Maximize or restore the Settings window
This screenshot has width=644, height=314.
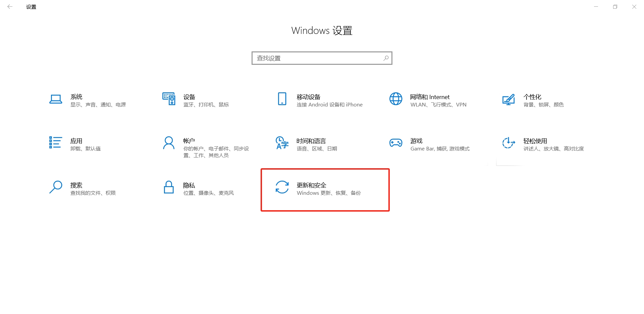point(615,7)
